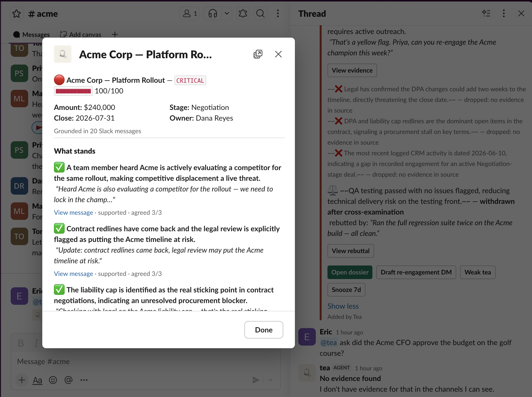532x397 pixels.
Task: Click the red status circle icon
Action: [x=59, y=80]
